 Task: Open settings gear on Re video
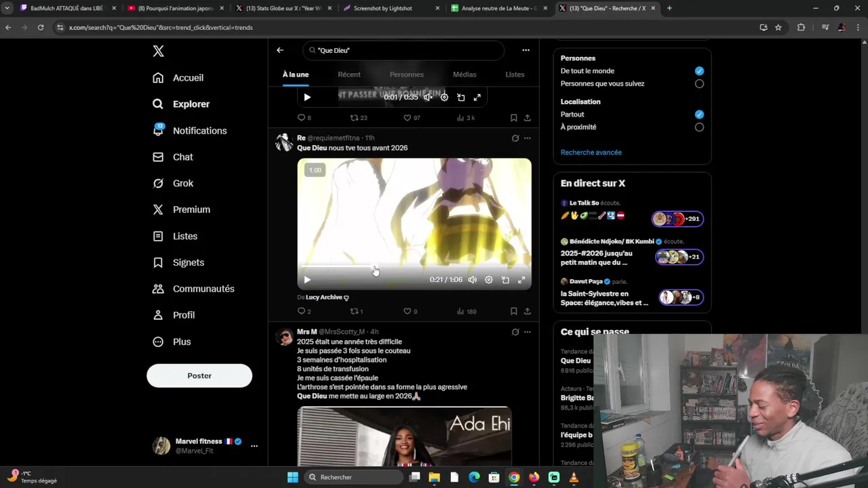489,280
